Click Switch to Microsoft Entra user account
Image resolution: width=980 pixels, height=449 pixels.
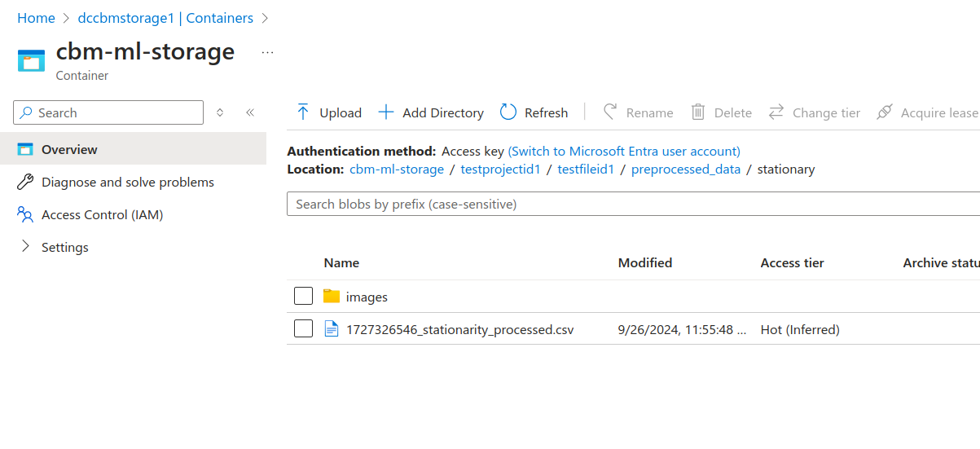pyautogui.click(x=624, y=152)
